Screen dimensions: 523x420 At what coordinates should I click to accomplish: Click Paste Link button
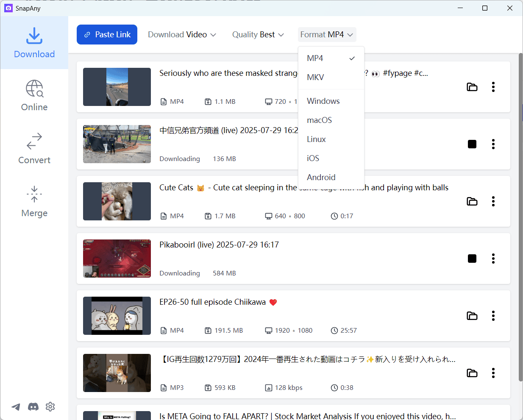pos(107,34)
